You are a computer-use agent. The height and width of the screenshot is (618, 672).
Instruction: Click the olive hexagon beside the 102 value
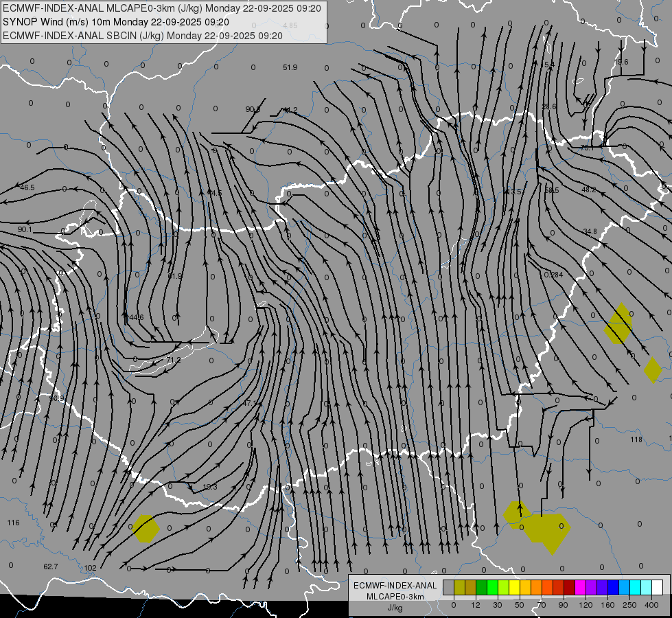click(146, 529)
